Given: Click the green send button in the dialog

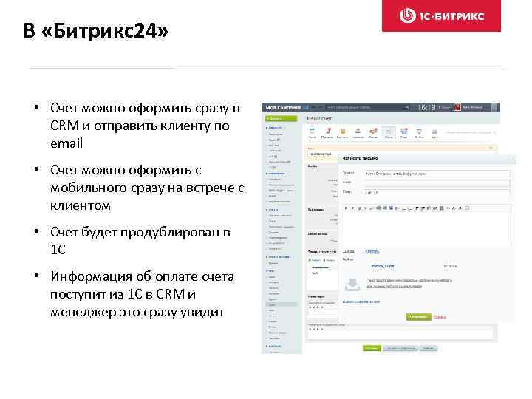Looking at the screenshot, I should (x=419, y=316).
